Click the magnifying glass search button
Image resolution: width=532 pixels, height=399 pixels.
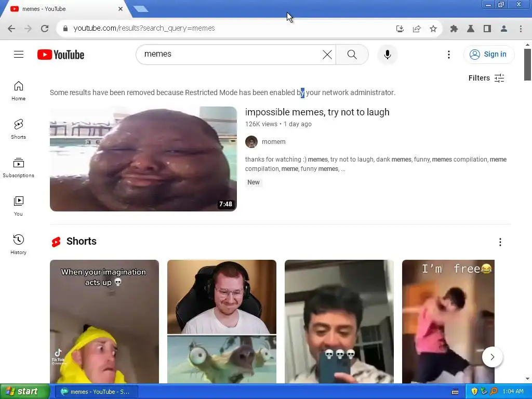click(x=352, y=54)
